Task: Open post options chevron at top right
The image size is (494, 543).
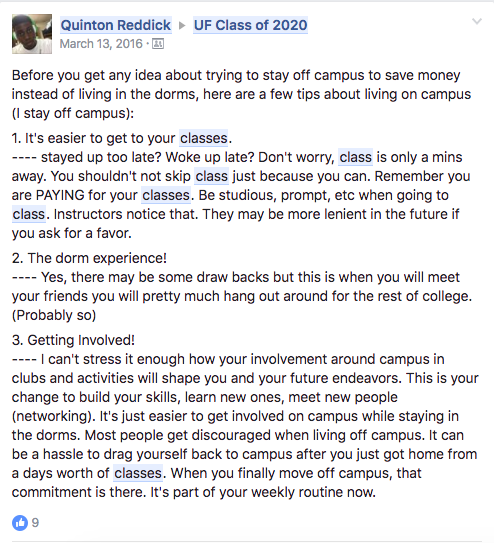Action: [x=477, y=21]
